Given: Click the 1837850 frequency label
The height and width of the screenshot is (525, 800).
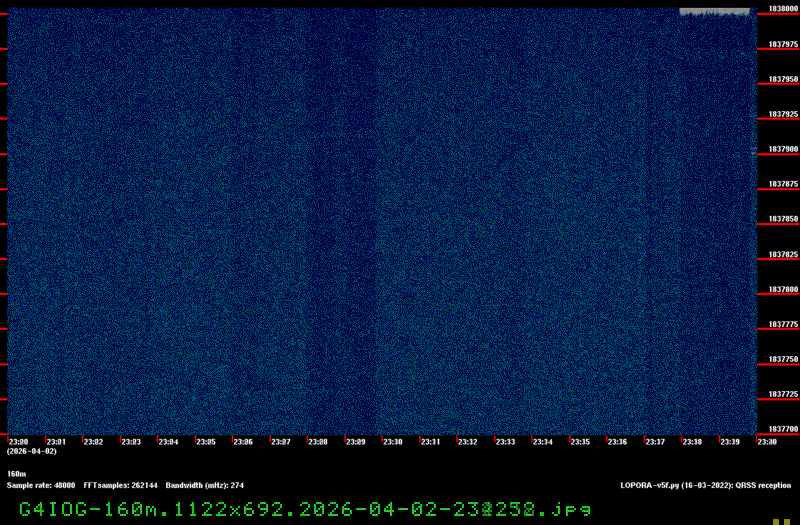Looking at the screenshot, I should (x=783, y=219).
